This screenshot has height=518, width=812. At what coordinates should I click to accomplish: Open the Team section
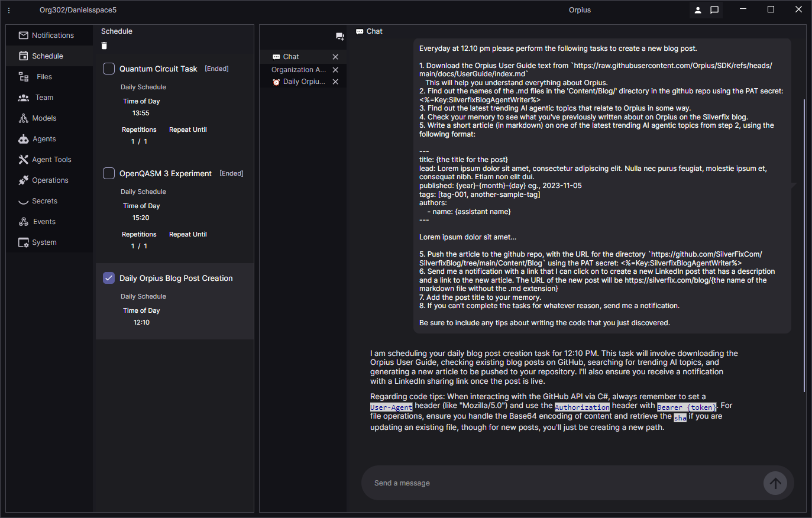[44, 97]
